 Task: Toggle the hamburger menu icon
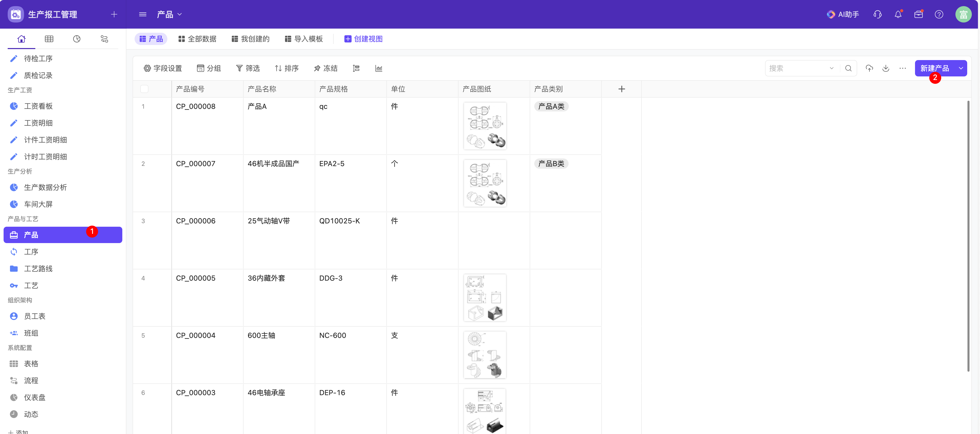coord(143,15)
